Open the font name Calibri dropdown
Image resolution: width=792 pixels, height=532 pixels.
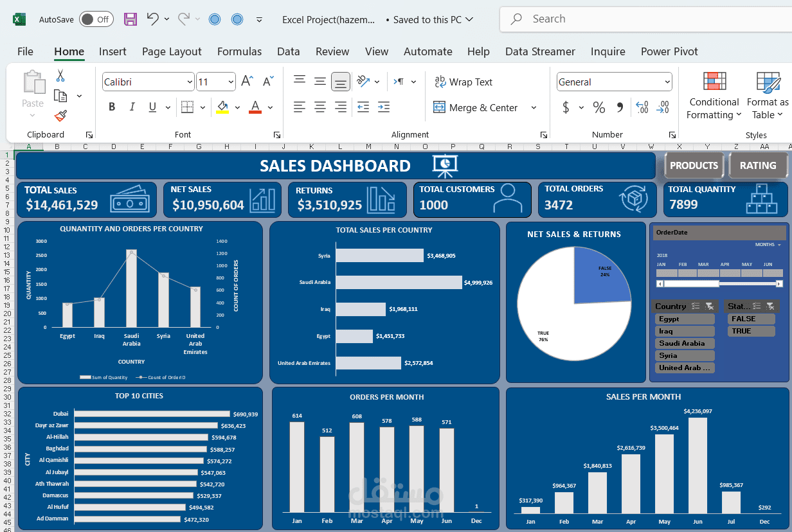point(190,82)
